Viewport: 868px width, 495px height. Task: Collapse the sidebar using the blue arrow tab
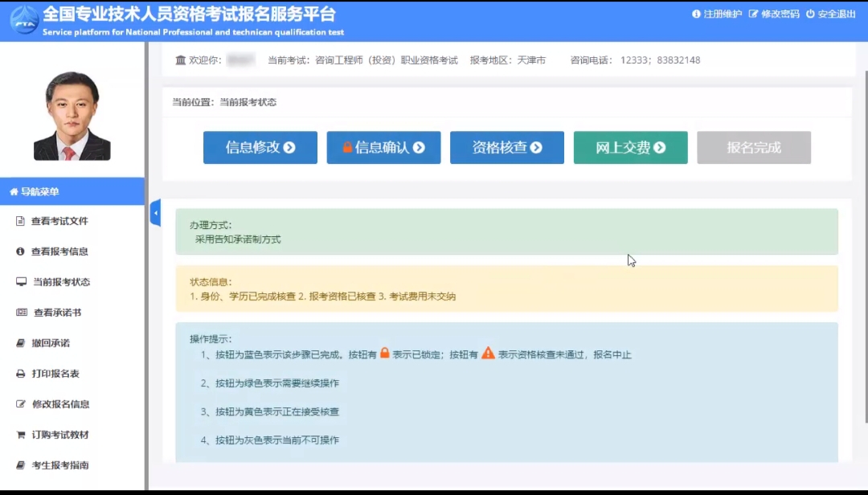(155, 212)
